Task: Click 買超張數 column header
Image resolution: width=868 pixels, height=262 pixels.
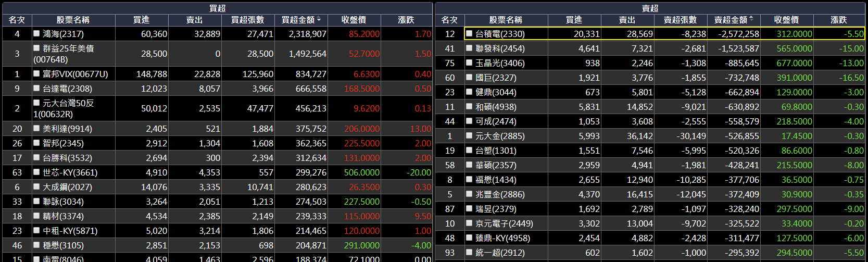Action: pos(247,20)
